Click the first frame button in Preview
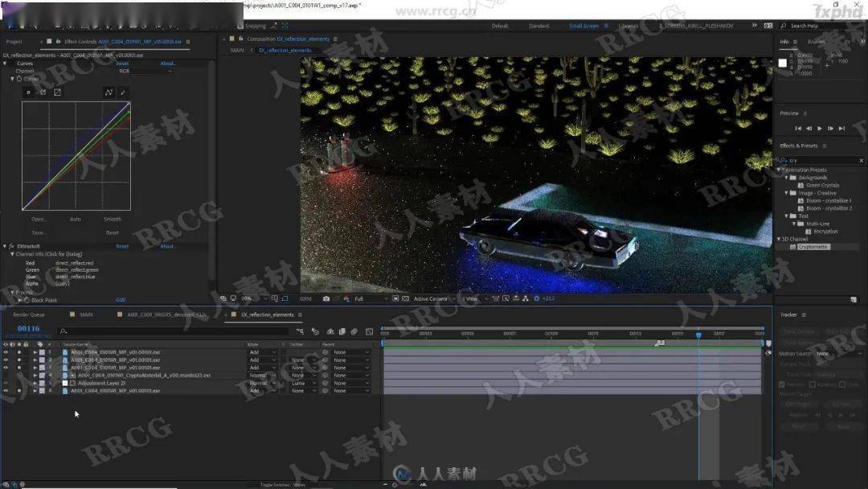Image resolution: width=868 pixels, height=489 pixels. 798,129
